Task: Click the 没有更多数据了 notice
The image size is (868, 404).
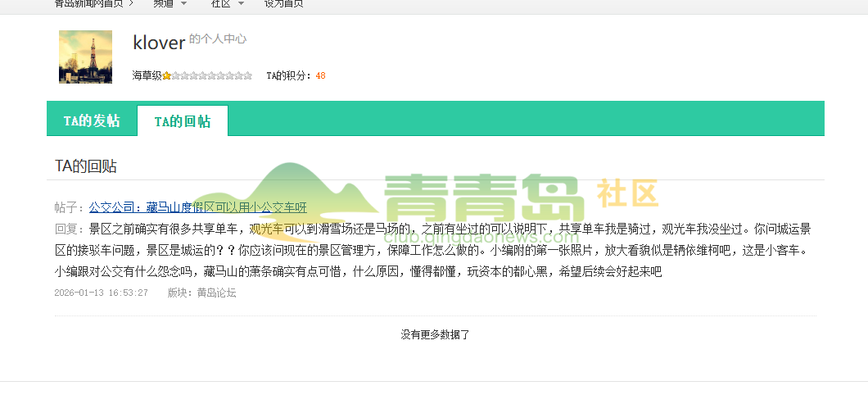Action: [435, 334]
